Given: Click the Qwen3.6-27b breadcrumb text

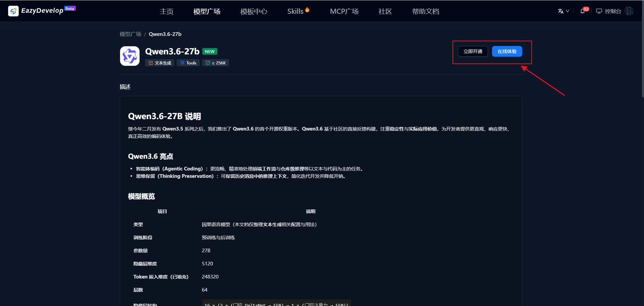Looking at the screenshot, I should click(165, 34).
